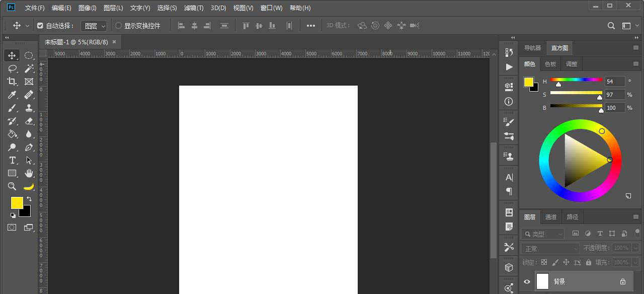644x294 pixels.
Task: Open the Actions panel play icon
Action: 509,67
